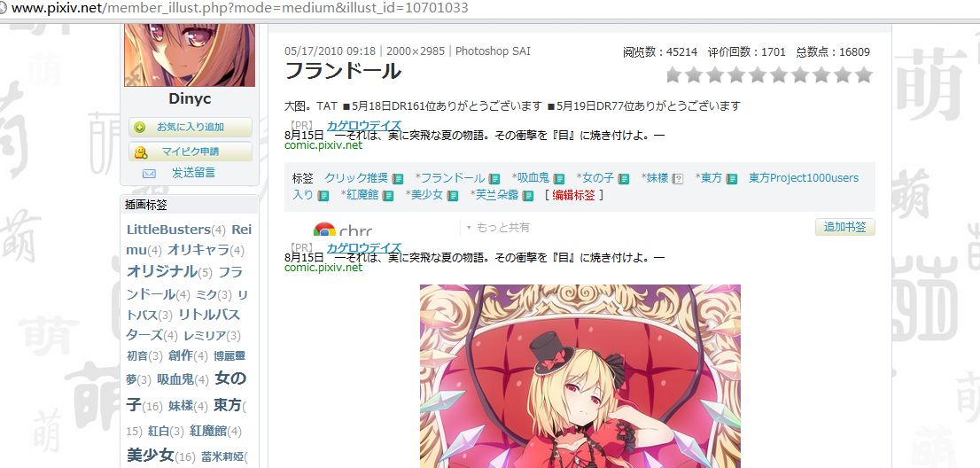Click the browser address bar URL
Image resolution: width=980 pixels, height=468 pixels.
(x=240, y=8)
